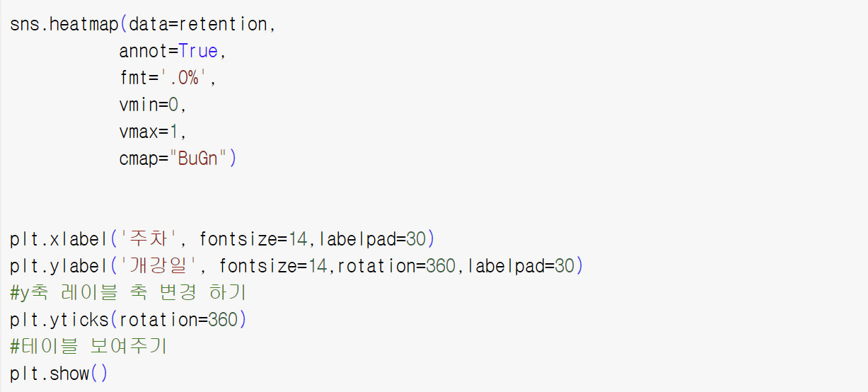This screenshot has height=392, width=868.
Task: Click the annot=True parameter
Action: [168, 51]
